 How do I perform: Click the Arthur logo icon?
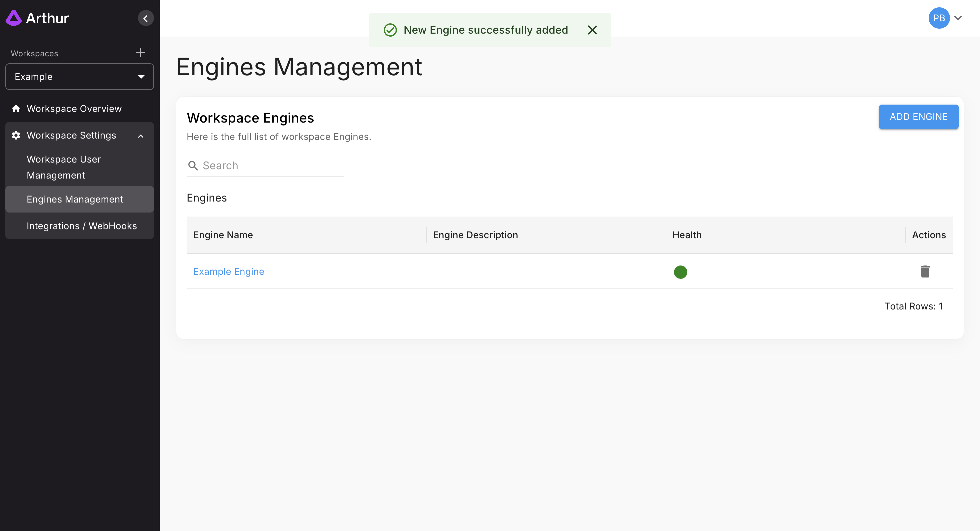[14, 18]
